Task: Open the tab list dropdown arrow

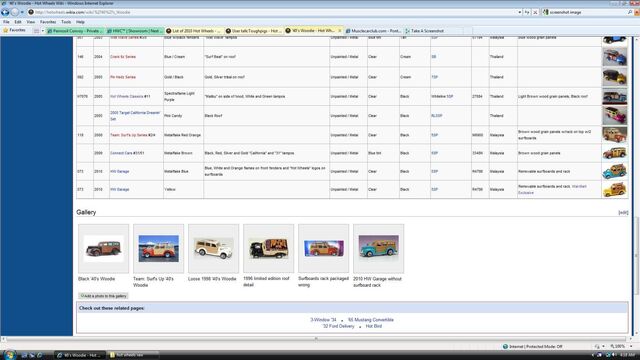Action: click(42, 31)
